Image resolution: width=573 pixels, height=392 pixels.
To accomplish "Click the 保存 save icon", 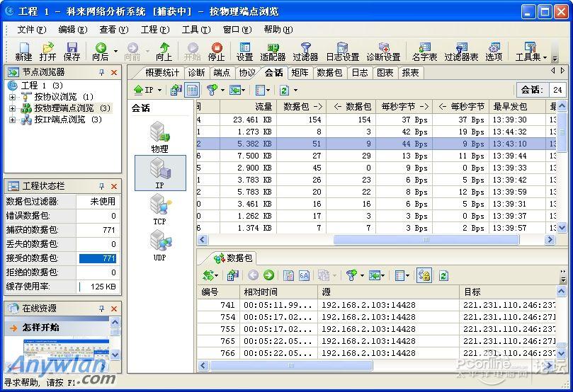I will click(x=72, y=52).
